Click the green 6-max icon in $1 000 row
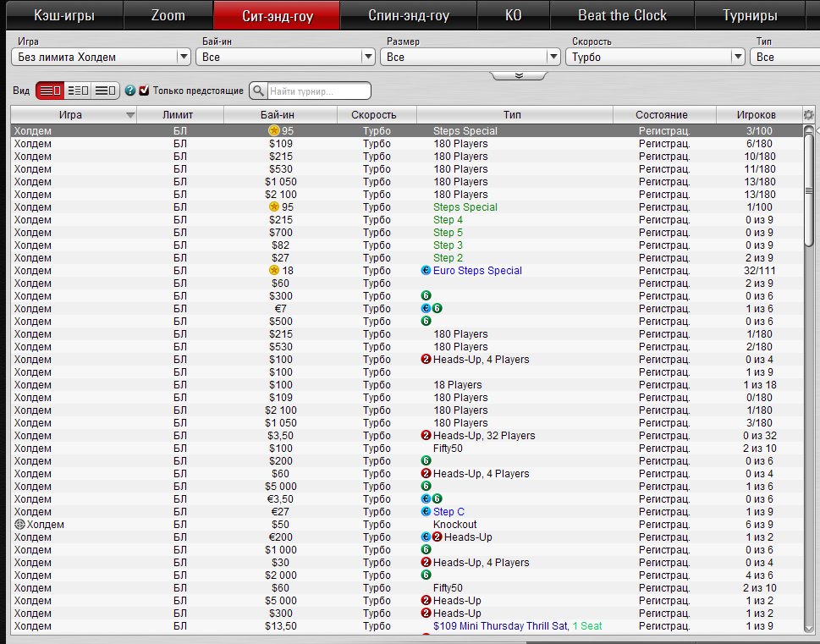The height and width of the screenshot is (644, 820). tap(426, 550)
